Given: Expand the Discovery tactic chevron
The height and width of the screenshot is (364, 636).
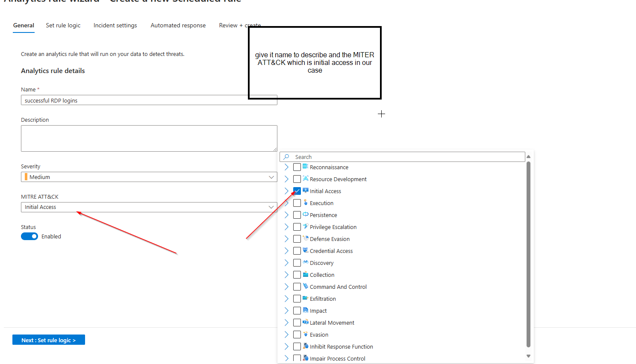Looking at the screenshot, I should [x=286, y=263].
